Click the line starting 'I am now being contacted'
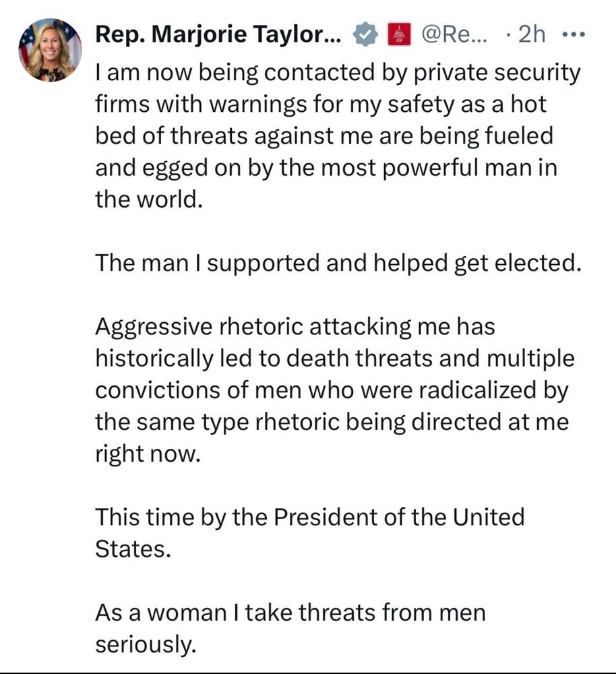 tap(338, 73)
